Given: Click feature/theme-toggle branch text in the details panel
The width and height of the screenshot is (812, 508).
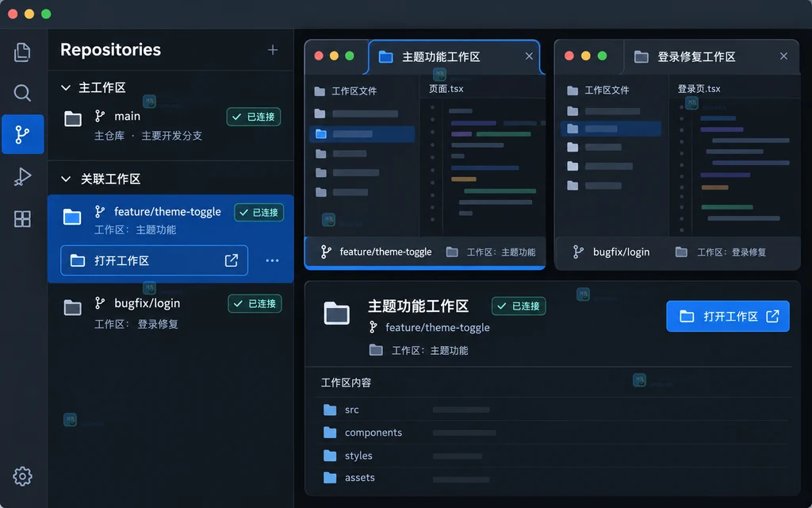Looking at the screenshot, I should 438,328.
